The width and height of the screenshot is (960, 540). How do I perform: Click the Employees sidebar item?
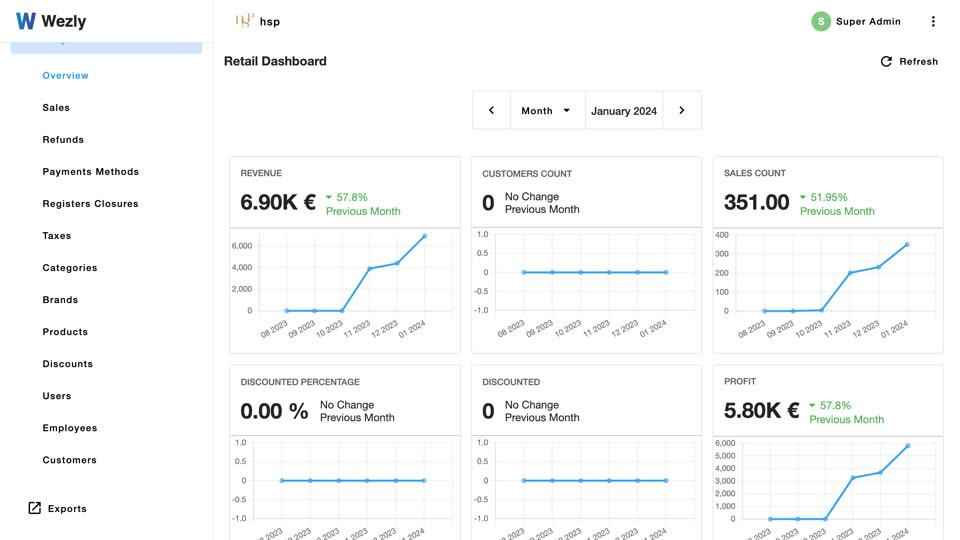(x=70, y=428)
